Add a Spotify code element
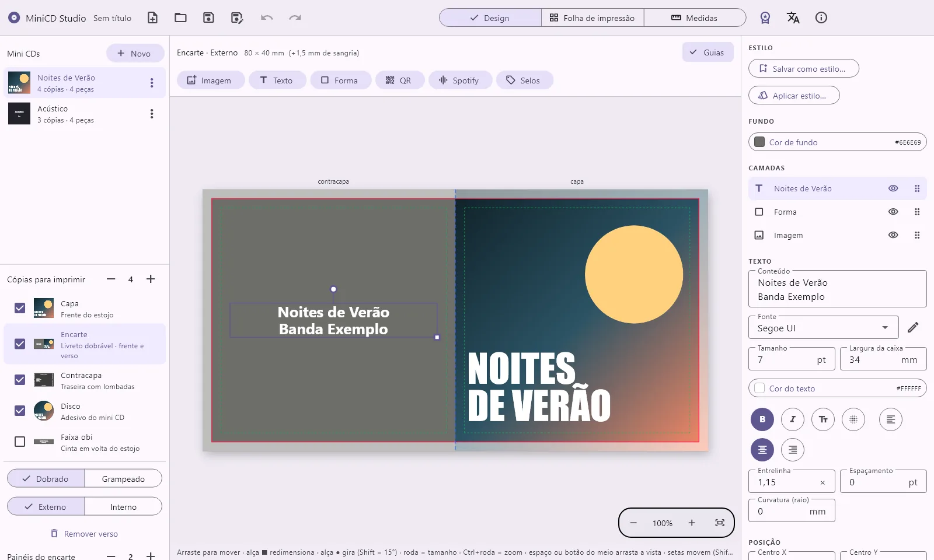 click(459, 80)
